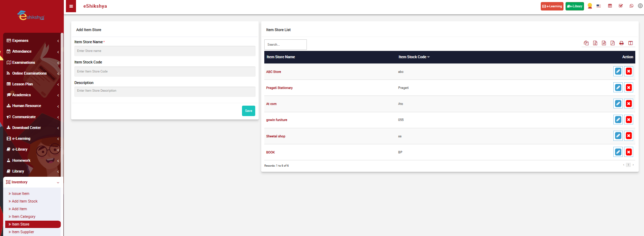The image size is (644, 236).
Task: Edit the ABC Store entry
Action: (x=618, y=71)
